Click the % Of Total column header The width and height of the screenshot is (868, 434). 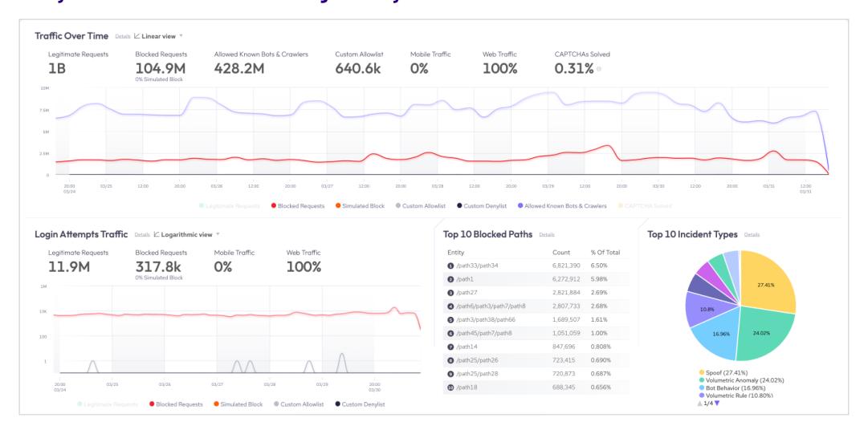tap(605, 252)
